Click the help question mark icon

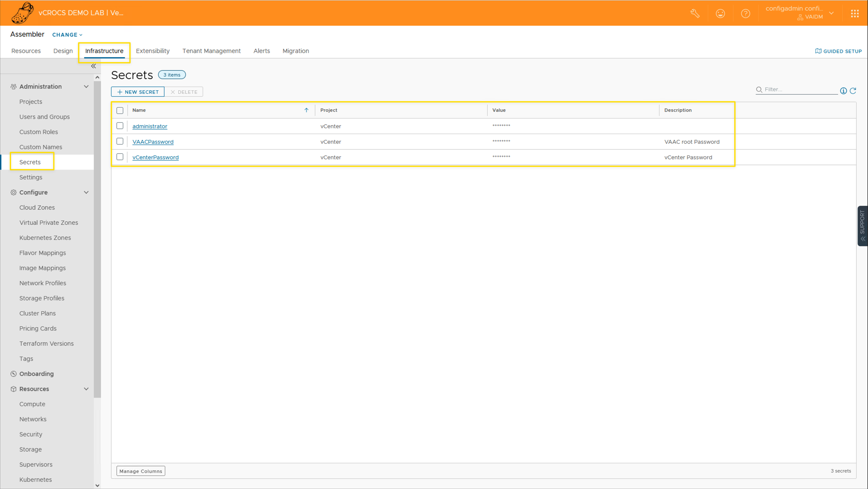[x=745, y=13]
